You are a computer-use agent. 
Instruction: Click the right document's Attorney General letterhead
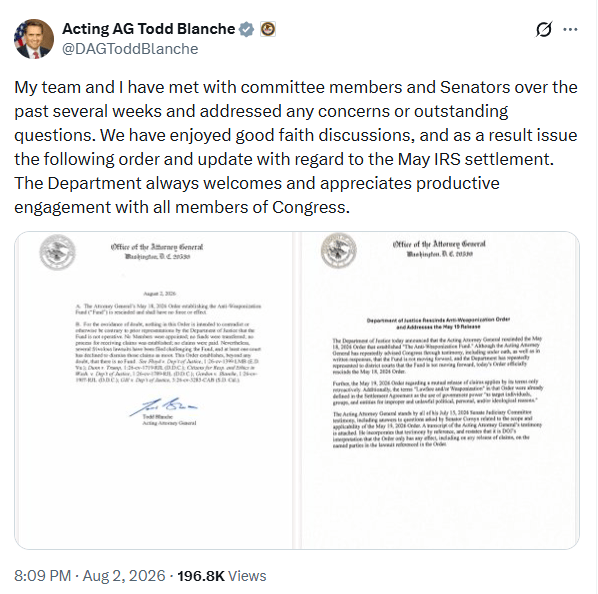[x=439, y=249]
